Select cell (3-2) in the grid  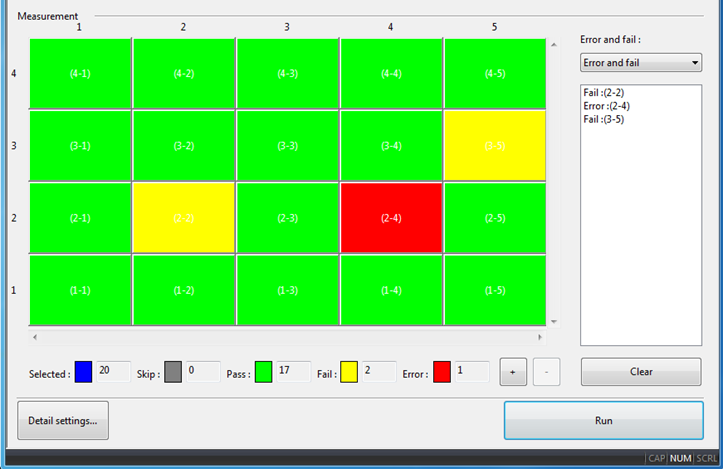(184, 146)
